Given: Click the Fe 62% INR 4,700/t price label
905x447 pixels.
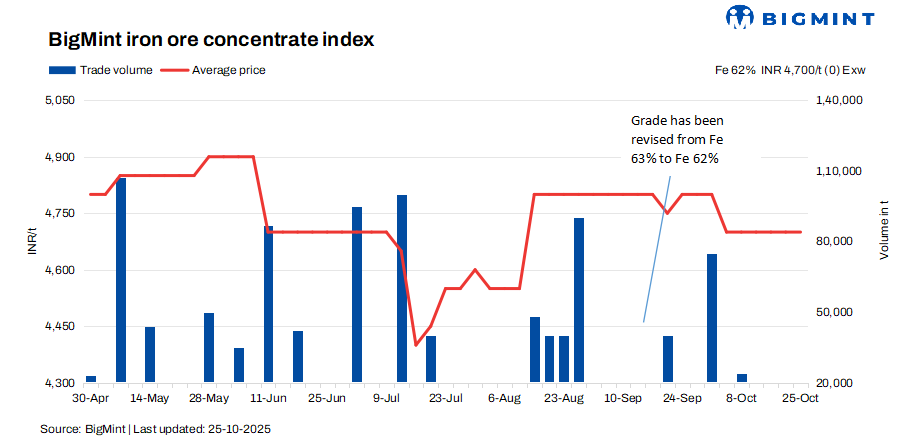Looking at the screenshot, I should point(789,70).
